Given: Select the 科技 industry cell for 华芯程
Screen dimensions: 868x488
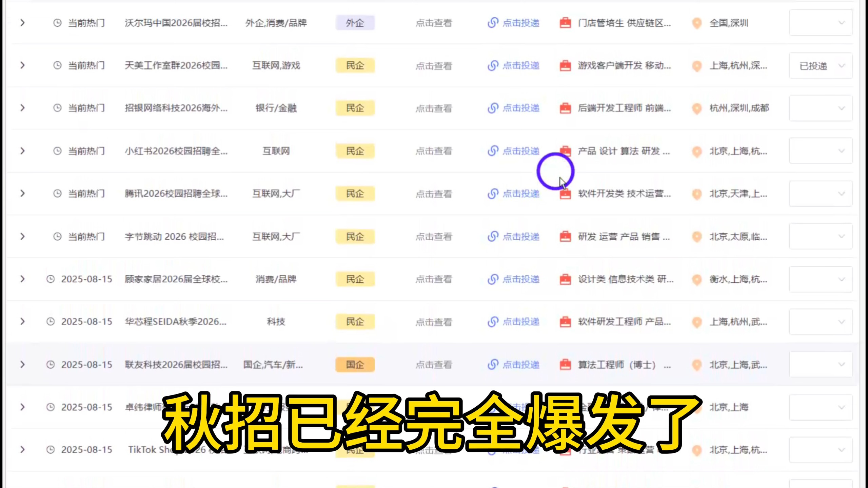Looking at the screenshot, I should click(276, 322).
